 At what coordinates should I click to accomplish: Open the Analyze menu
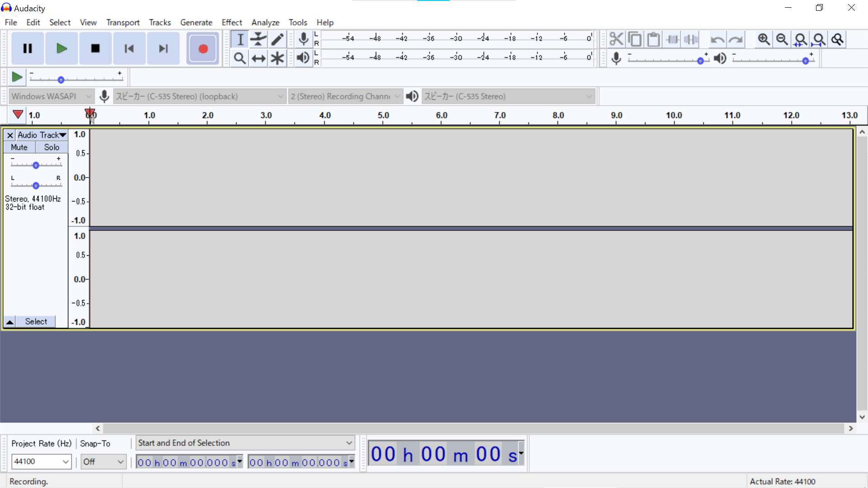click(265, 22)
